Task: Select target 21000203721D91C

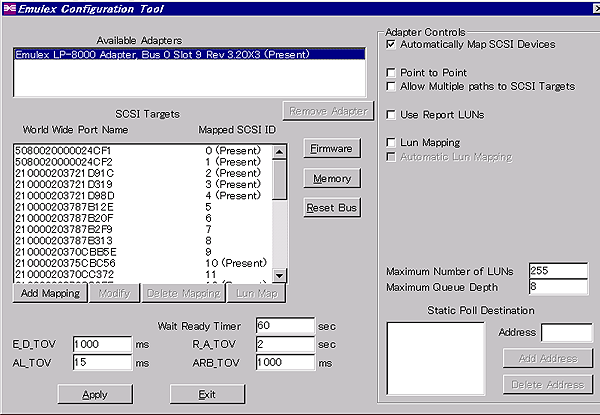Action: pos(143,173)
